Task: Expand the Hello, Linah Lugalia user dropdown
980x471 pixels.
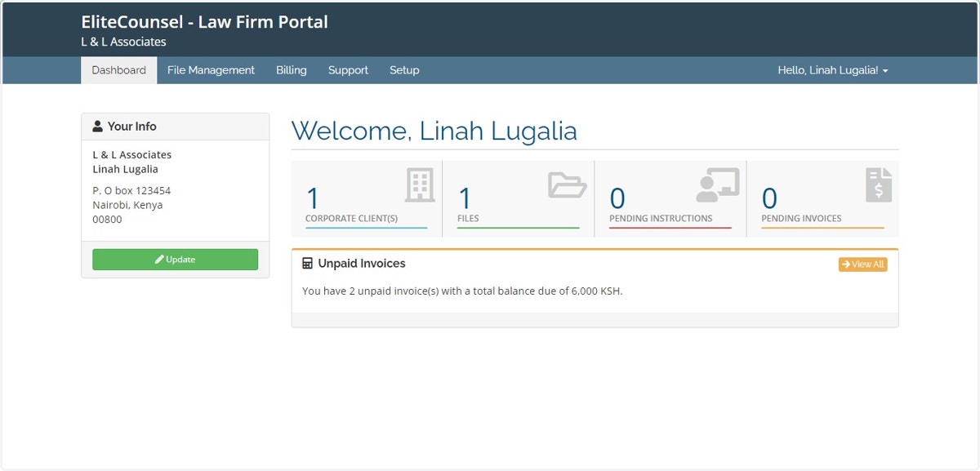Action: click(x=832, y=70)
